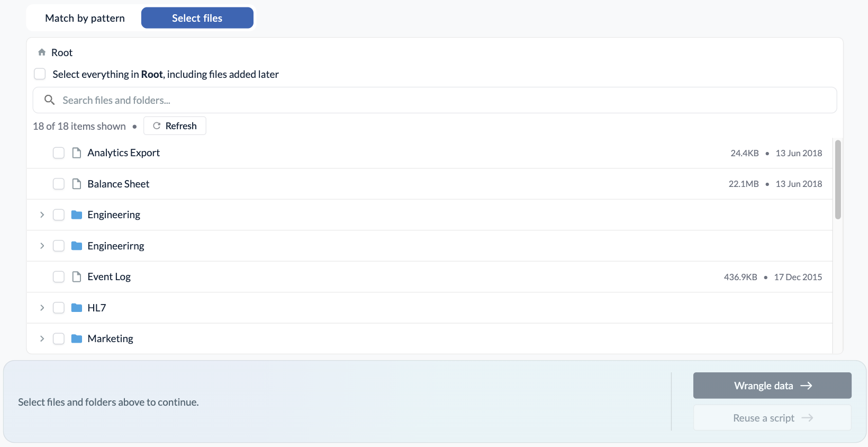
Task: Click the Analytics Export file icon
Action: [77, 153]
